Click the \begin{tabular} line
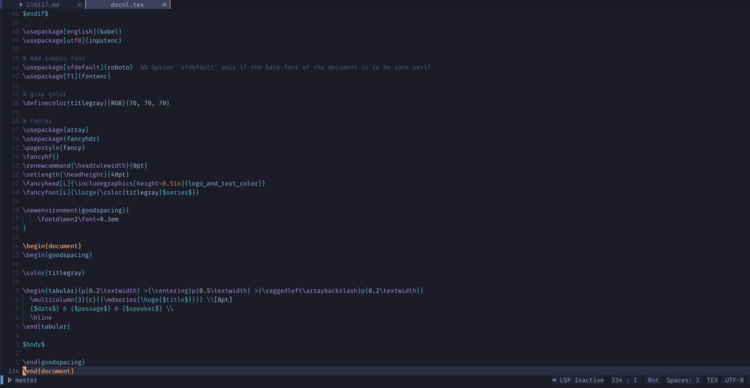Image resolution: width=750 pixels, height=388 pixels. tap(223, 290)
